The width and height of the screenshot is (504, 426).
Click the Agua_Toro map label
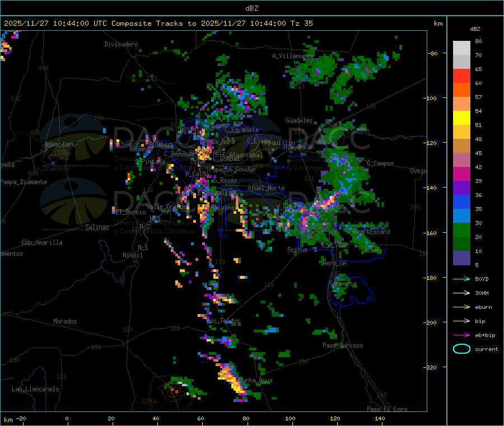coord(60,144)
